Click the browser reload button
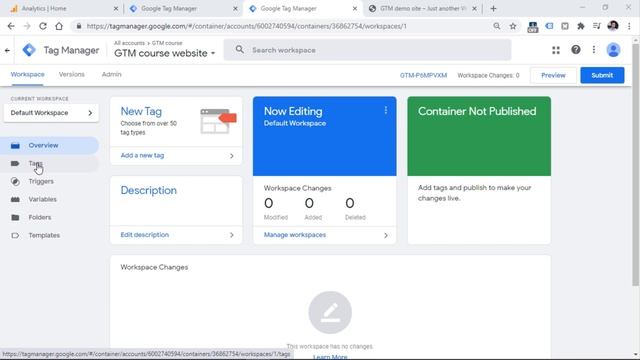 click(43, 26)
